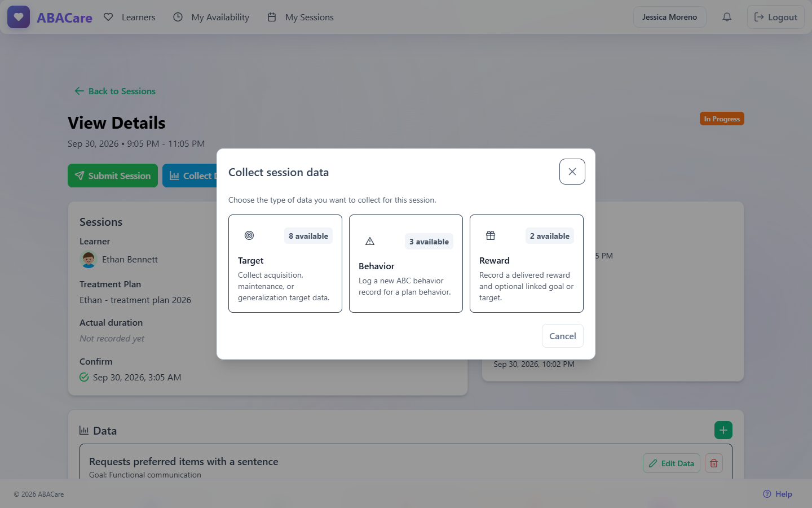
Task: Choose the Target data type card
Action: (x=285, y=264)
